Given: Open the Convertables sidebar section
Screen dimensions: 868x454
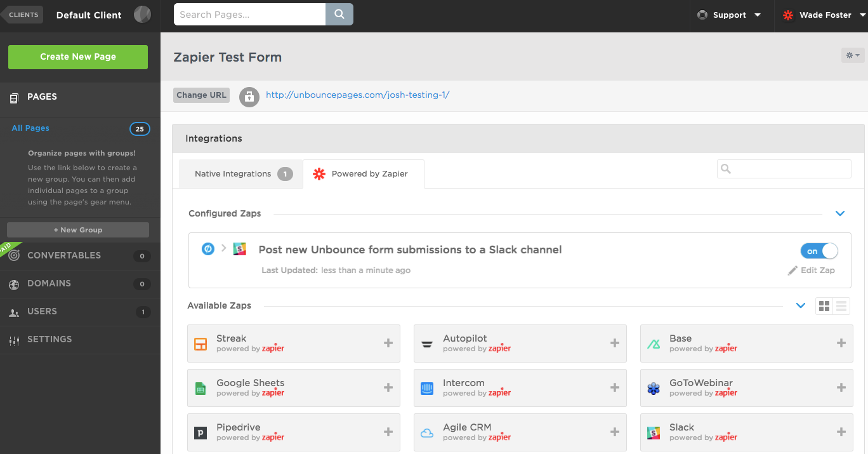Looking at the screenshot, I should [80, 255].
